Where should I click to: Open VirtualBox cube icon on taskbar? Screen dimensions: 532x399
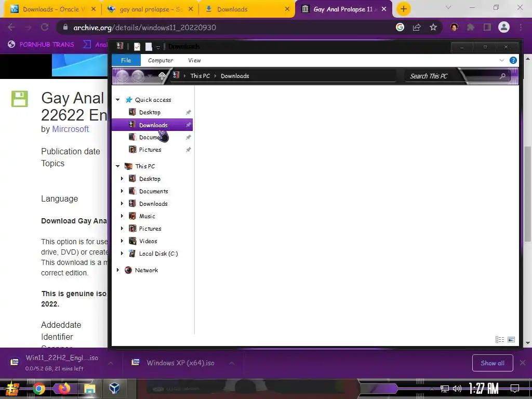[114, 389]
